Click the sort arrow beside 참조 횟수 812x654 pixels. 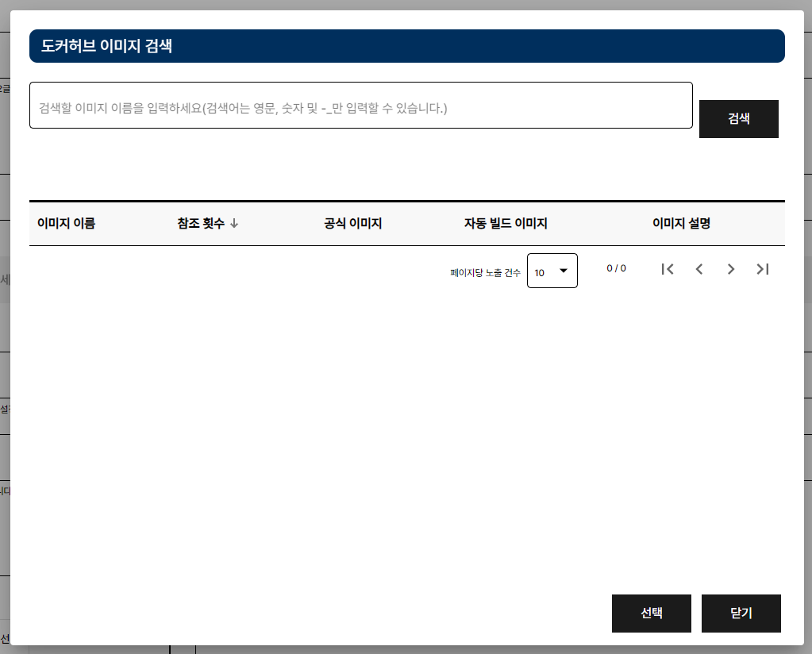coord(234,224)
